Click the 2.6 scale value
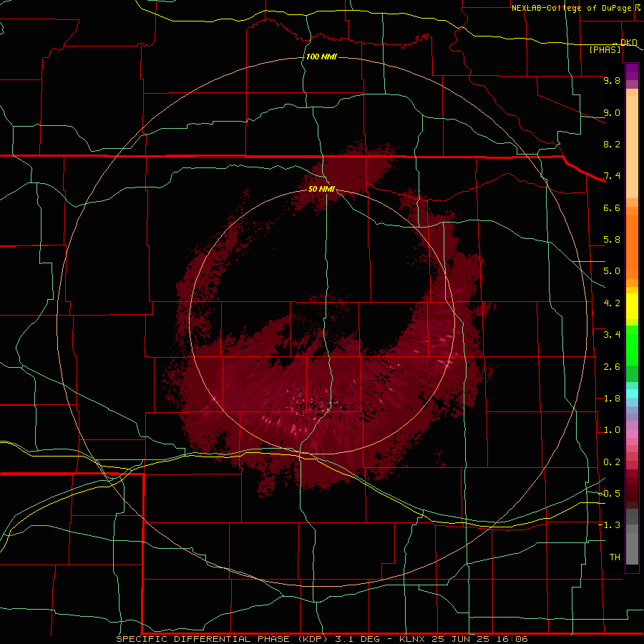Viewport: 644px width, 644px height. (x=612, y=367)
